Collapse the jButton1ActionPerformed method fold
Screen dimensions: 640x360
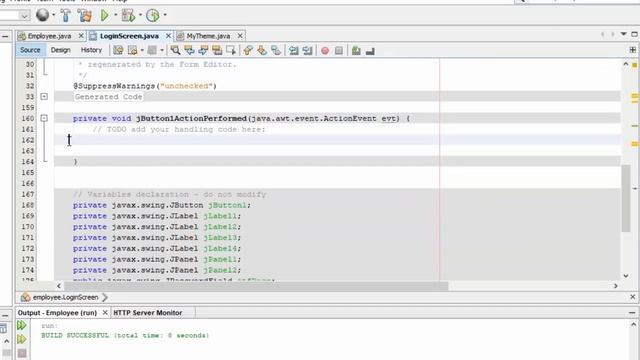click(44, 118)
